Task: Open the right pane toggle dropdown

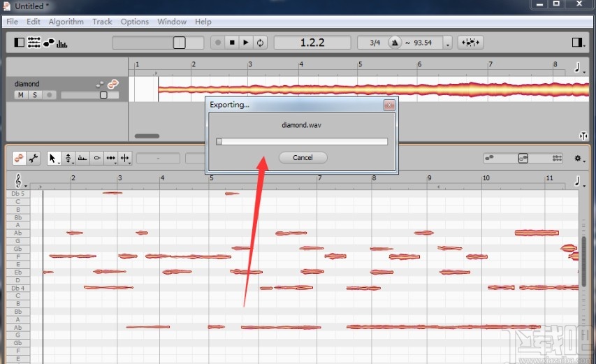Action: (x=579, y=42)
